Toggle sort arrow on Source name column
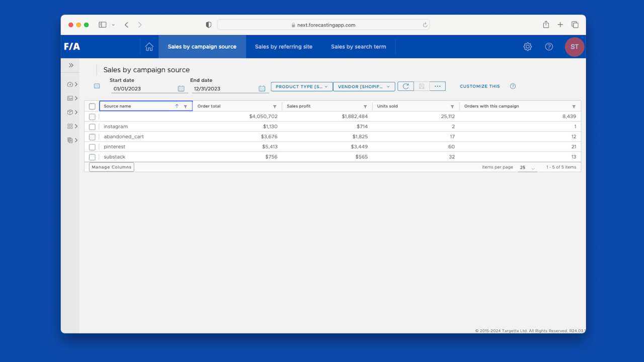644x362 pixels. coord(177,106)
